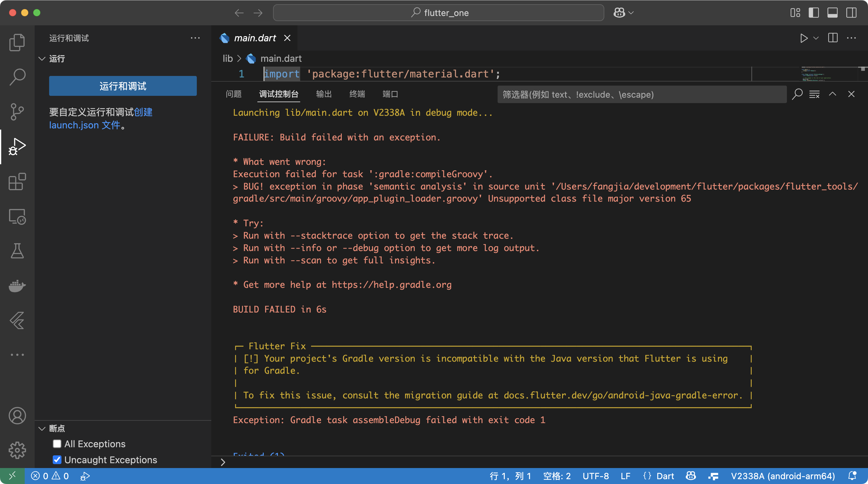The width and height of the screenshot is (868, 484).
Task: Toggle the Primary Side Bar visibility icon
Action: (x=814, y=13)
